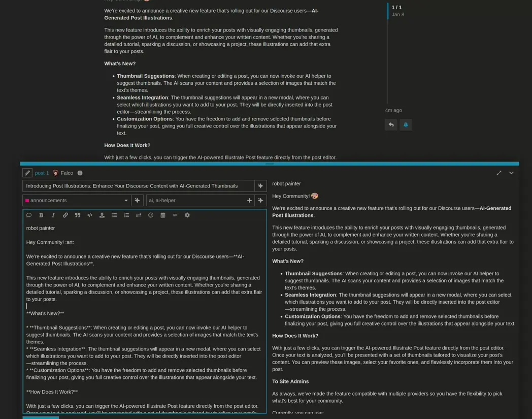The width and height of the screenshot is (532, 419).
Task: Click the Jan 8 date in timeline
Action: [397, 15]
